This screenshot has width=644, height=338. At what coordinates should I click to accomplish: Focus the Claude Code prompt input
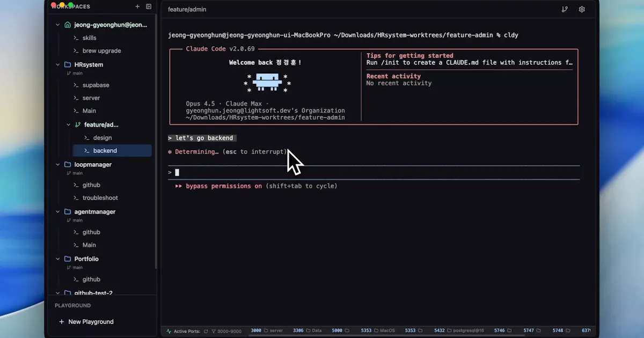(x=374, y=172)
